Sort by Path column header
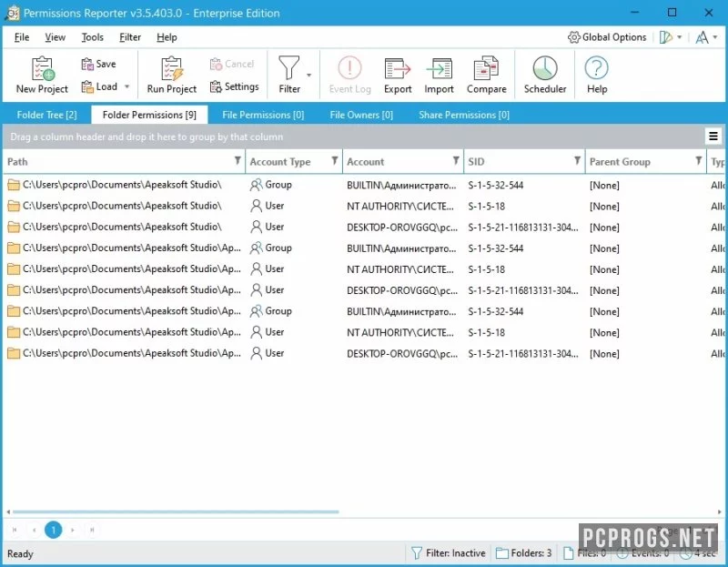Screen dimensions: 728x567 (17, 162)
